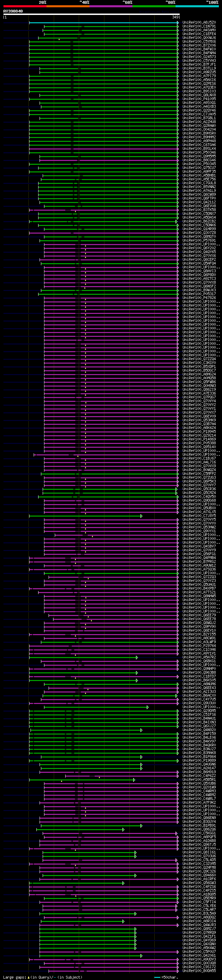Select hit label UniRef100_Q5EMR9
The height and width of the screenshot is (980, 222).
[199, 898]
